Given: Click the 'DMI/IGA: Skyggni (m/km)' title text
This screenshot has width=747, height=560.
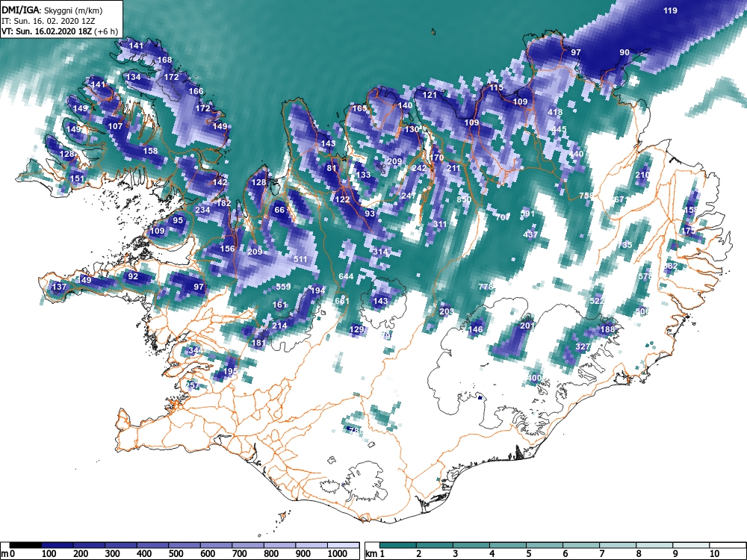Looking at the screenshot, I should [52, 10].
